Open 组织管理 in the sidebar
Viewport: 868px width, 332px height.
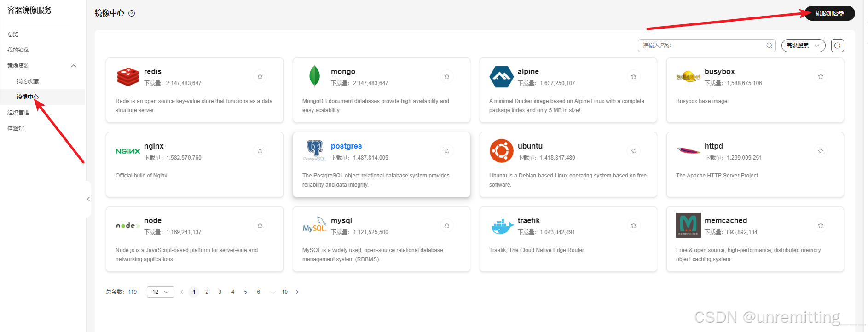tap(18, 113)
